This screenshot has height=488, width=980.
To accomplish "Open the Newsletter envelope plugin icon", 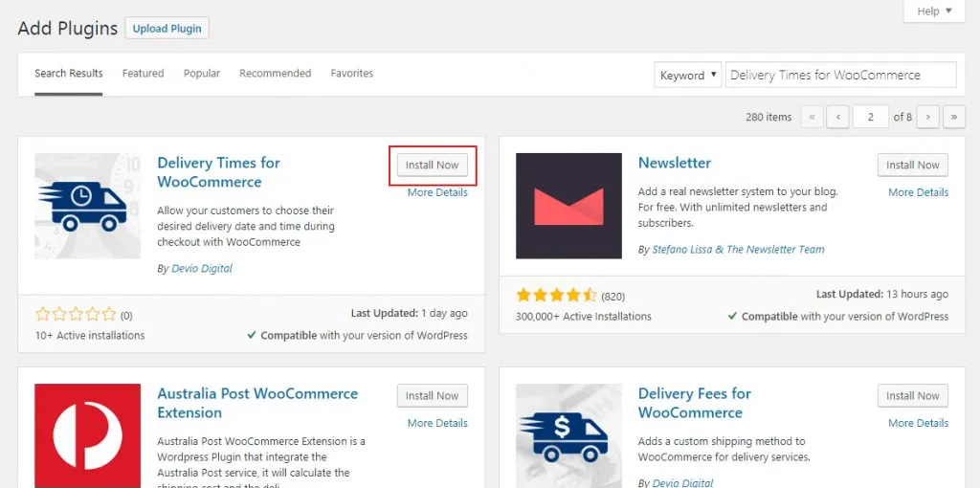I will [x=568, y=206].
